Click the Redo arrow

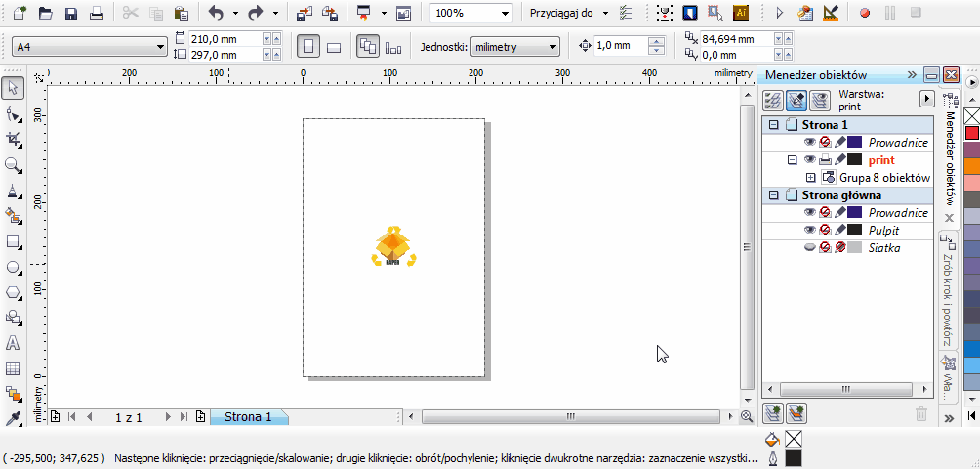(x=256, y=13)
